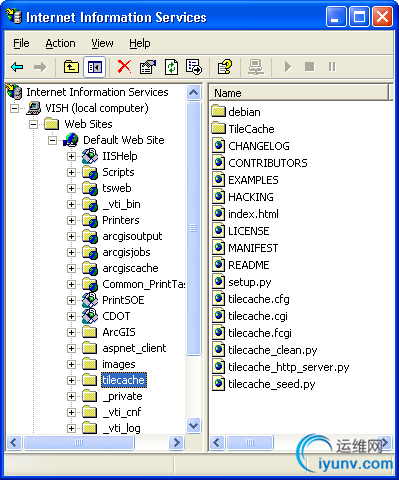This screenshot has width=399, height=480.
Task: Select the tilecache_seed.py file icon
Action: click(219, 384)
